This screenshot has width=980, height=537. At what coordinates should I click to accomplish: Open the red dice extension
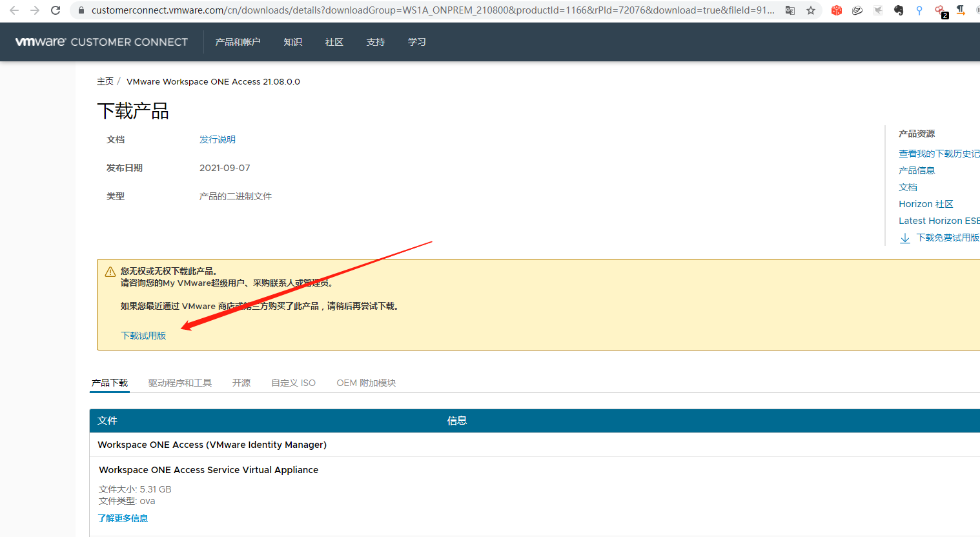pos(837,10)
